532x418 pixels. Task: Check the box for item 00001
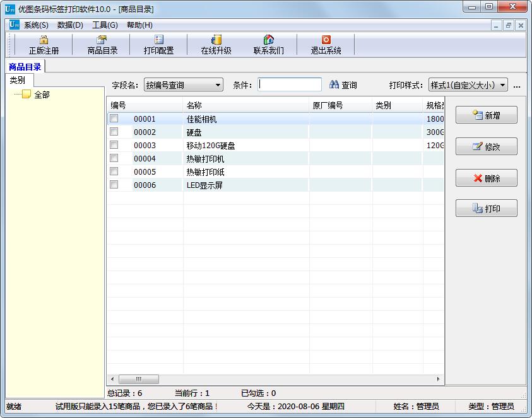tap(114, 119)
